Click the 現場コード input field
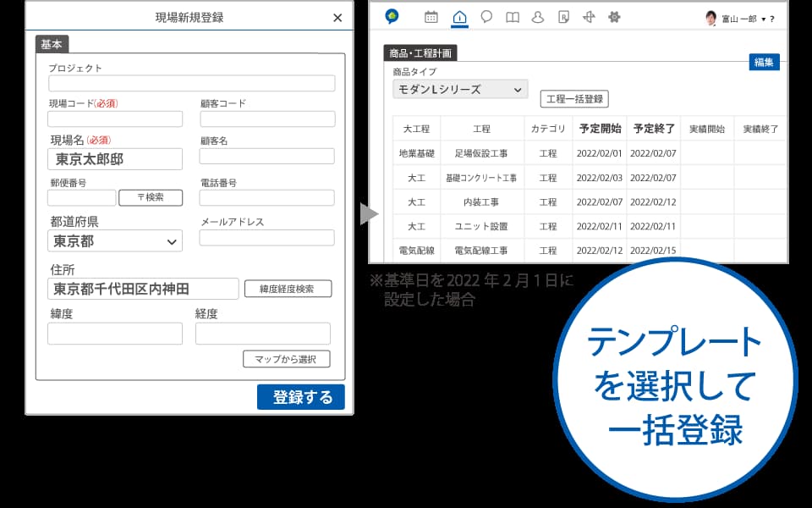Screen dimensions: 812x508 click(115, 119)
